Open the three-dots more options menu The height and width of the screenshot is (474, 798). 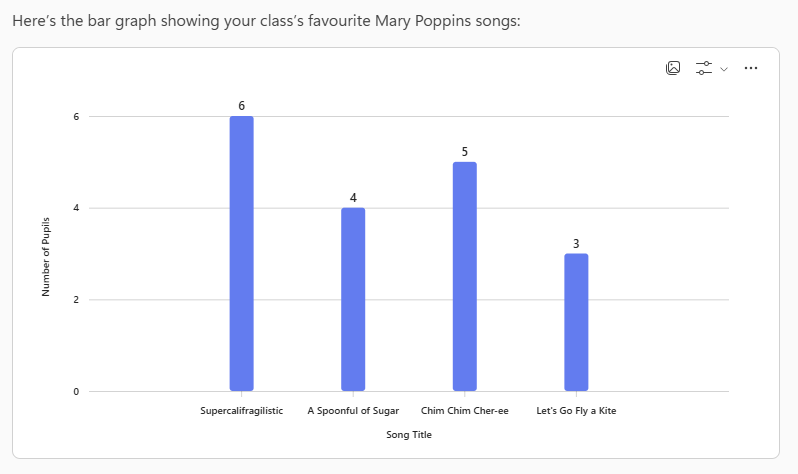coord(751,68)
